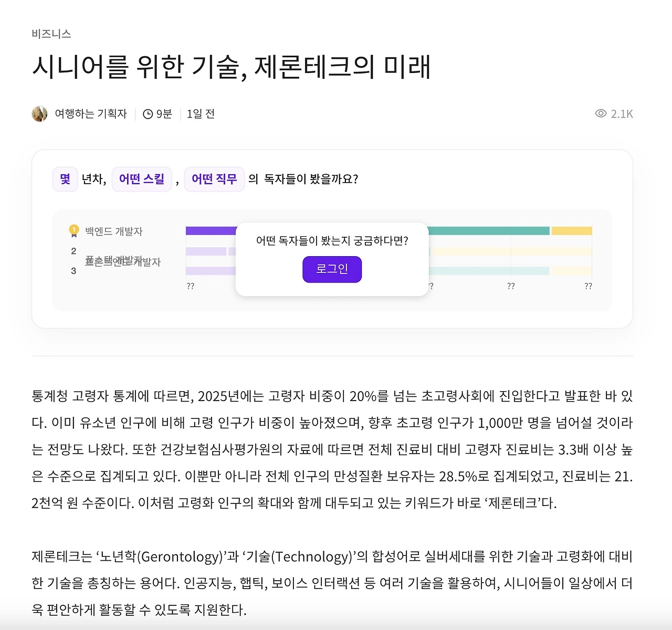Click the author name 여행하는 기획자
The width and height of the screenshot is (672, 630).
91,113
